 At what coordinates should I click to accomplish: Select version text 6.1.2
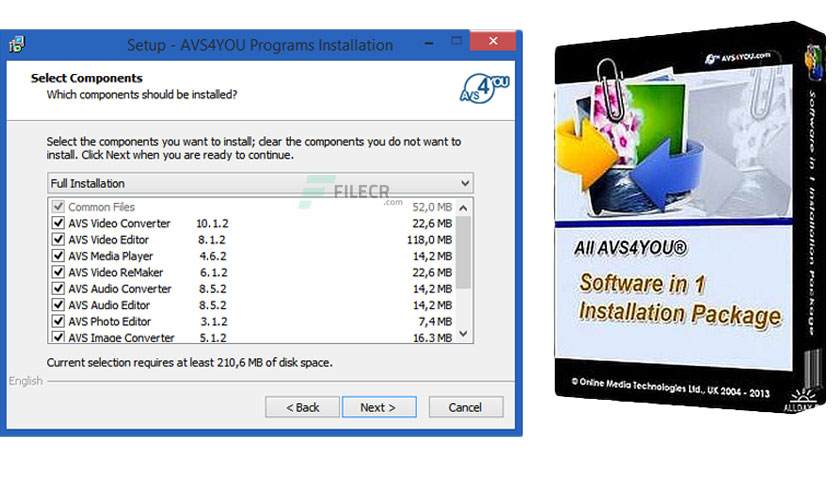213,272
